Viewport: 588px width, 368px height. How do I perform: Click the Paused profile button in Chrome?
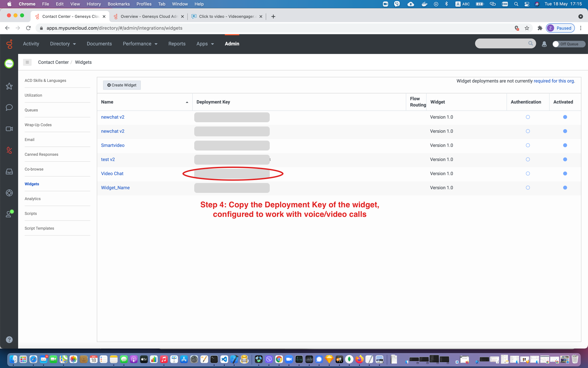560,28
